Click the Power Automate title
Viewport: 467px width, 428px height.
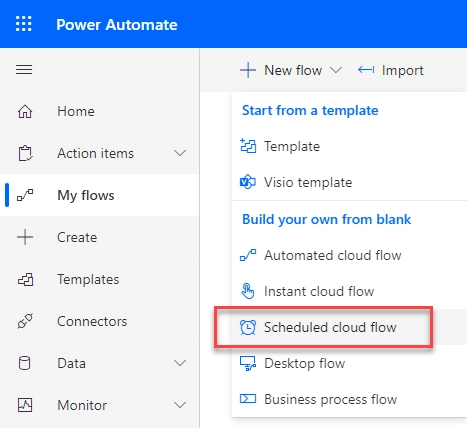[117, 25]
